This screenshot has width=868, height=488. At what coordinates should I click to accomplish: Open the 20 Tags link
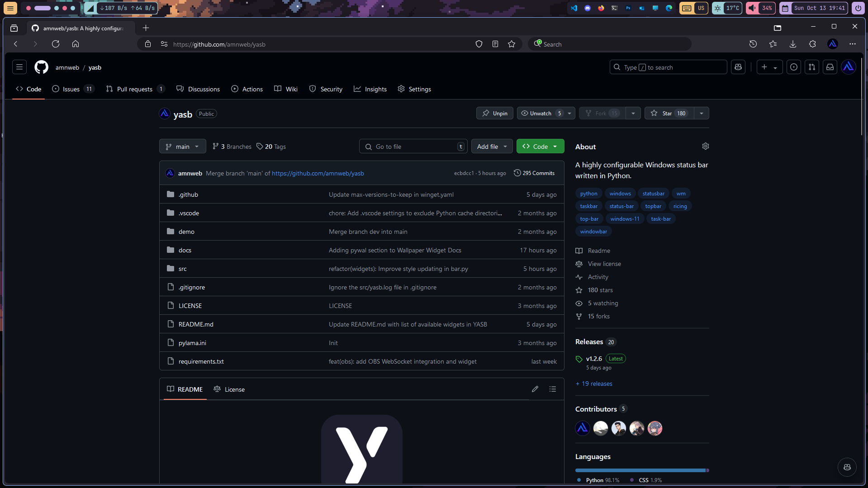click(x=271, y=147)
